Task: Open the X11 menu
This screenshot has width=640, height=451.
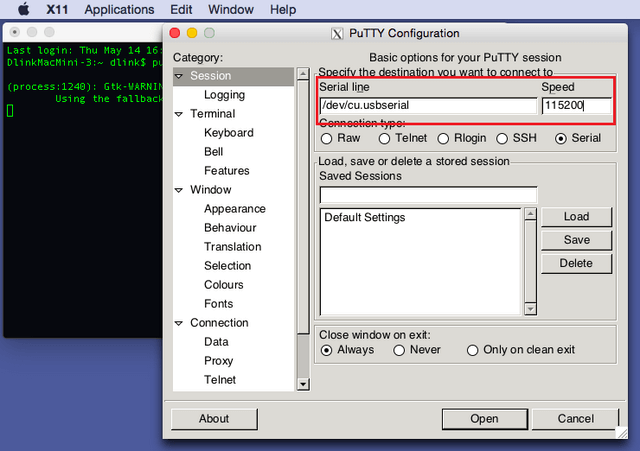Action: coord(57,9)
